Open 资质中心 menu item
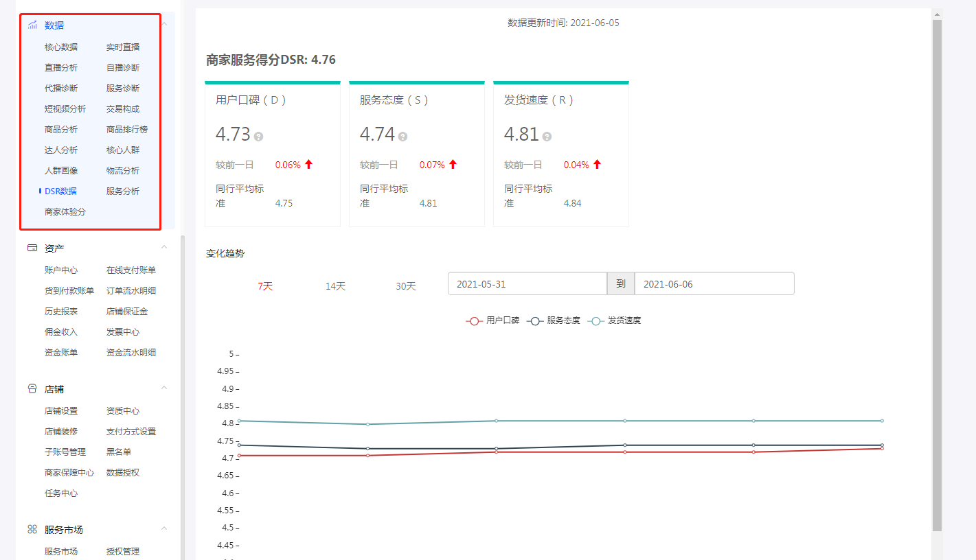 pos(123,411)
